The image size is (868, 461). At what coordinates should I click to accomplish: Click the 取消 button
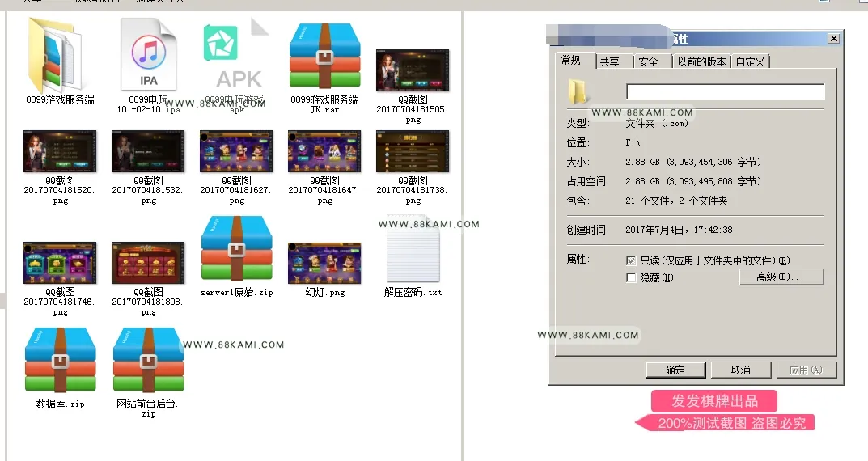[741, 370]
